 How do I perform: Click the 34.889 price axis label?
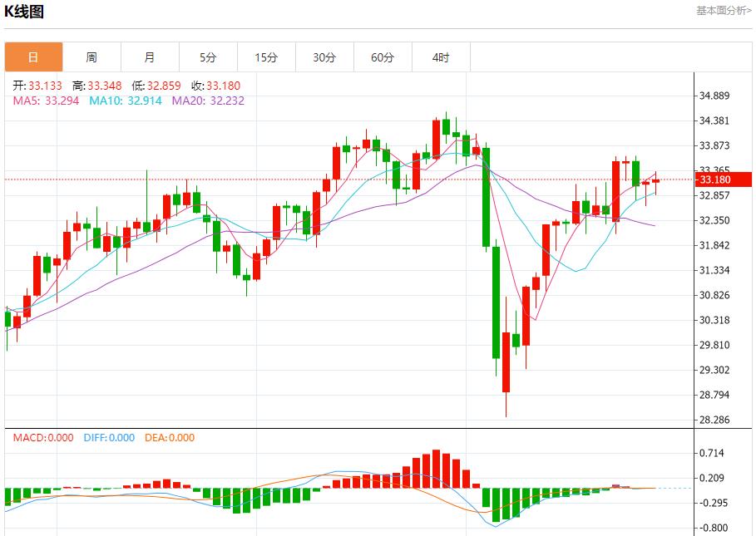click(715, 96)
